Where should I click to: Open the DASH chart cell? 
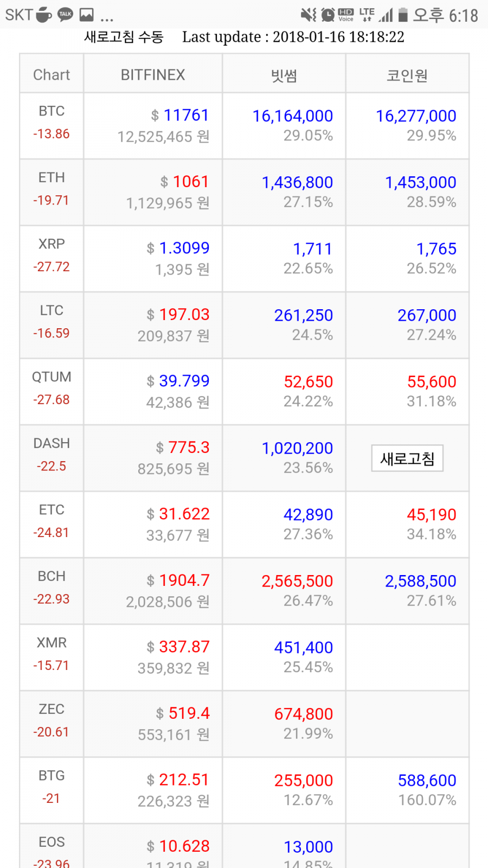[x=52, y=458]
